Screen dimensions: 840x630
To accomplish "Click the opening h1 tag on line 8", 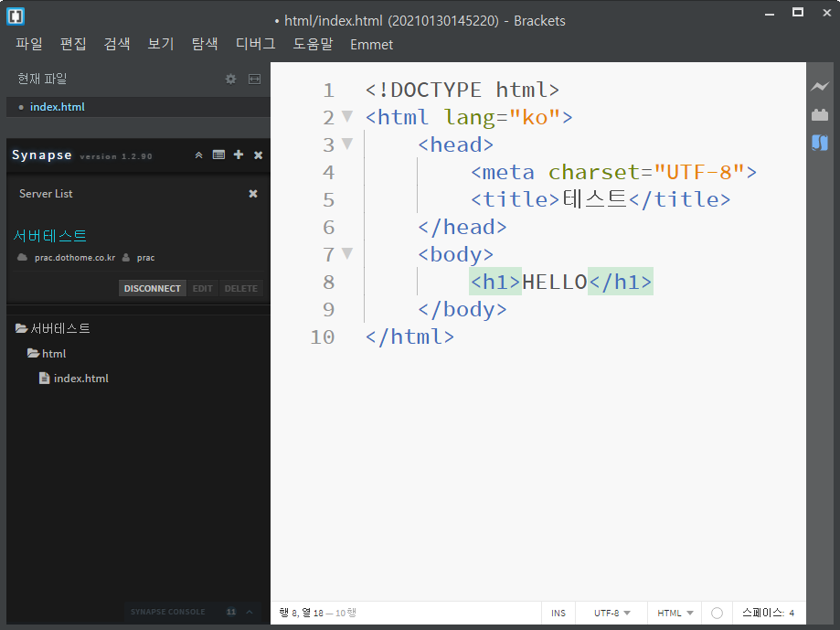I will coord(495,282).
